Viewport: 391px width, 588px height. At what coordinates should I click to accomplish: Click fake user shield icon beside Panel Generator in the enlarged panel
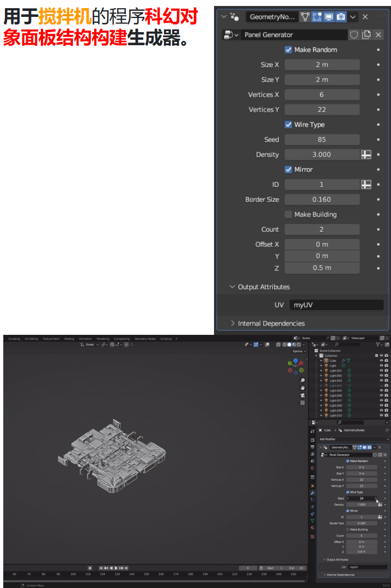(354, 35)
